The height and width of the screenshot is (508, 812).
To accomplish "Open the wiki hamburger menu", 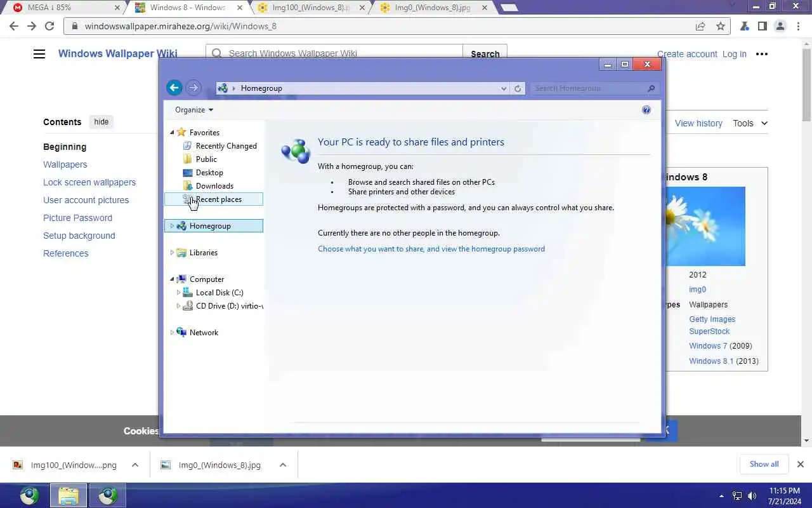I will click(x=39, y=54).
